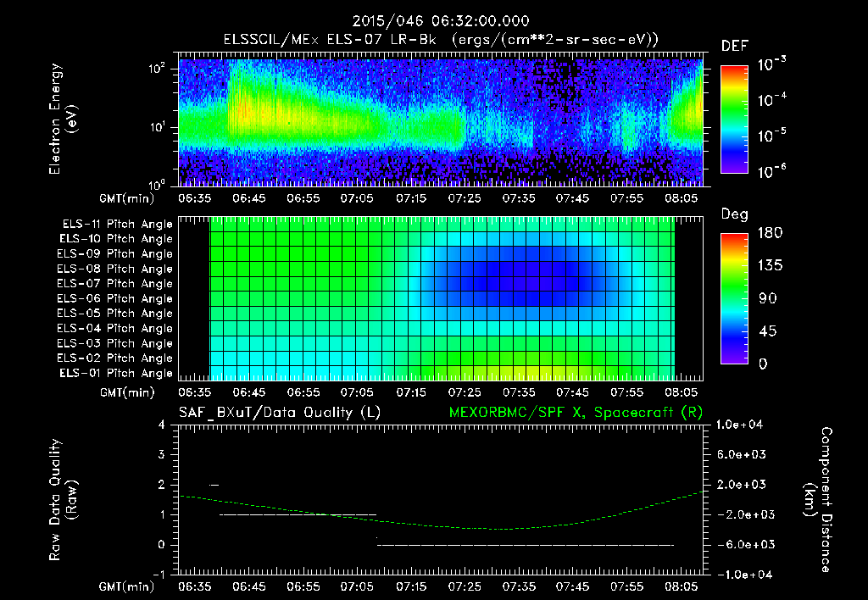
Task: Click 06:45 tick label under spectrogram
Action: coord(248,198)
